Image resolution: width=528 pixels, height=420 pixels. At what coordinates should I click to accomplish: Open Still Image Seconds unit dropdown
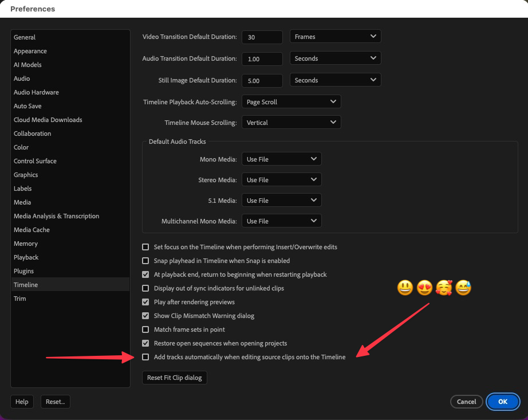(336, 80)
